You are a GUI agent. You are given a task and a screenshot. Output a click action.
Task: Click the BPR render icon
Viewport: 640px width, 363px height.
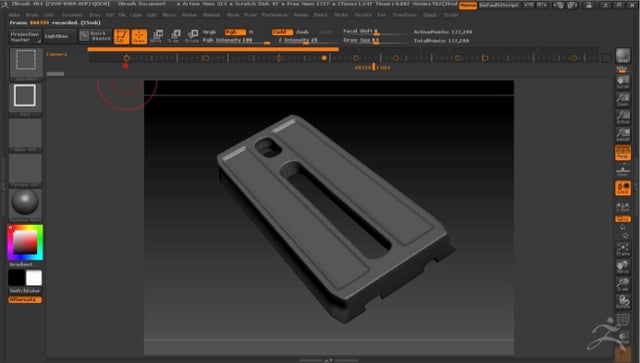click(x=623, y=56)
